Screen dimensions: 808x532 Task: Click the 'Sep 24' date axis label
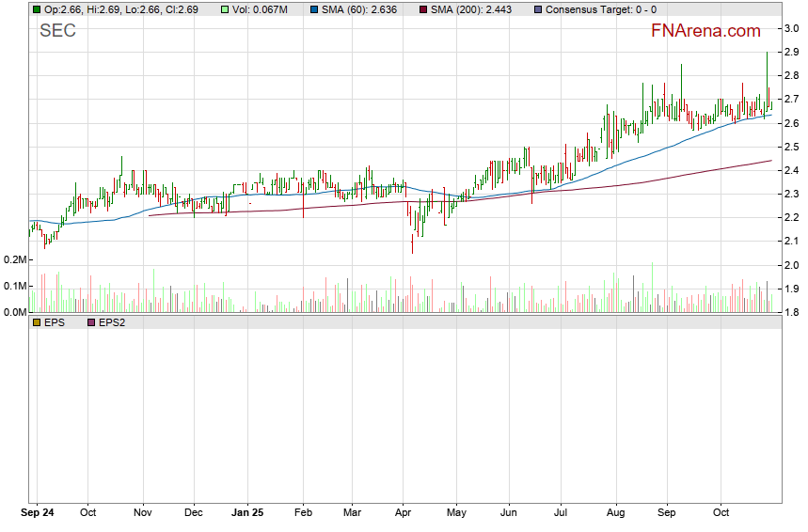coord(38,513)
